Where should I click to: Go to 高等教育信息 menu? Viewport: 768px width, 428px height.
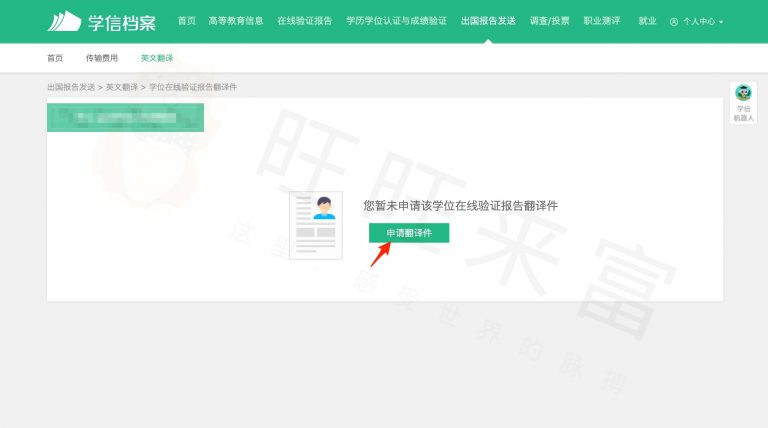236,21
